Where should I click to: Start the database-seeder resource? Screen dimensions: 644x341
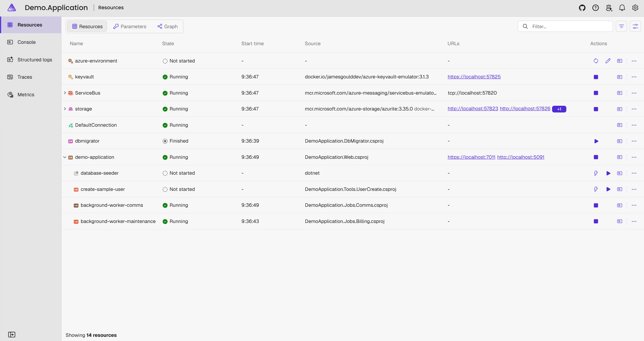tap(608, 173)
